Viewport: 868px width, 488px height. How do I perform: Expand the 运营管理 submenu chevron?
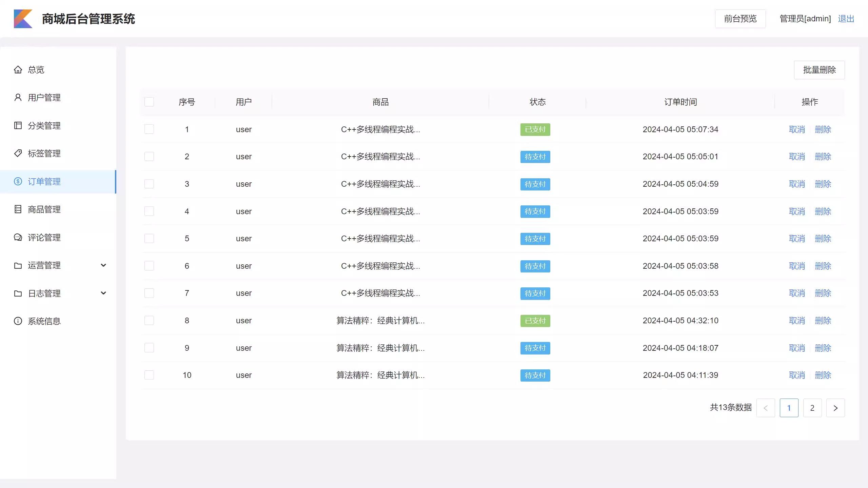pos(104,265)
